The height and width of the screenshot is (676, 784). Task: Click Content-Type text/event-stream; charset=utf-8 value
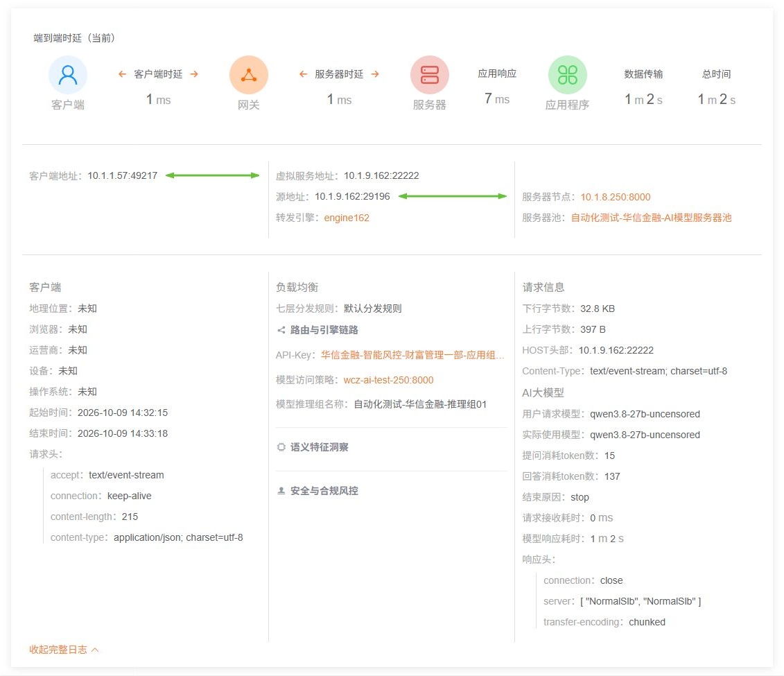[x=659, y=371]
